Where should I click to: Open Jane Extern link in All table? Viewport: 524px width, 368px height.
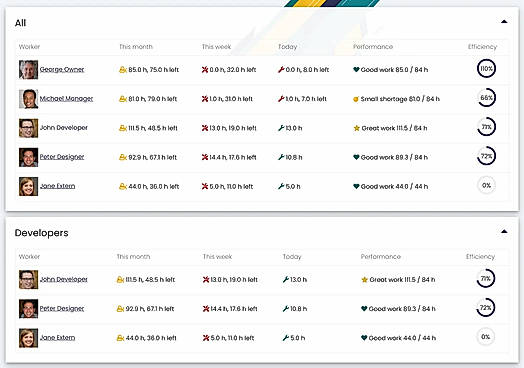coord(57,186)
